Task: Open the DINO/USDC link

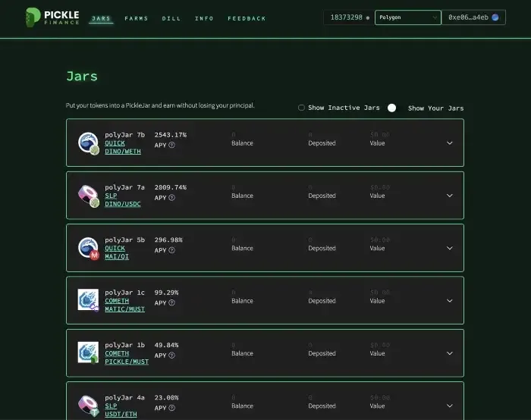Action: 123,204
